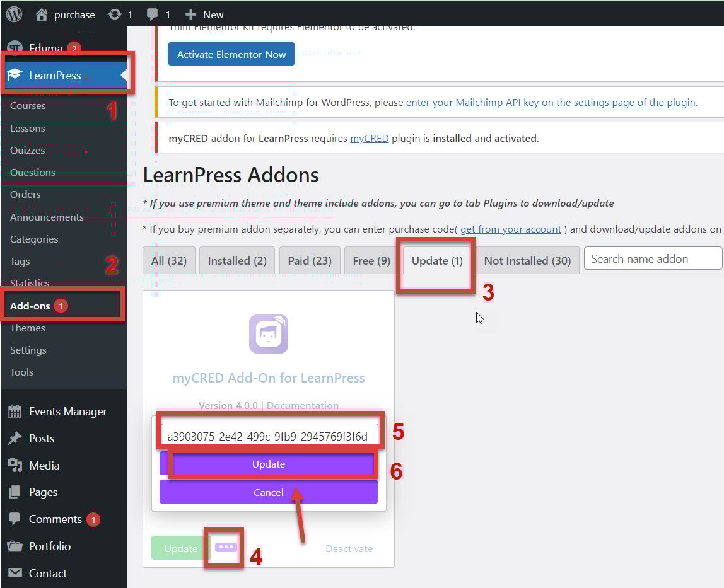
Task: Open the Contact menu
Action: coord(48,574)
